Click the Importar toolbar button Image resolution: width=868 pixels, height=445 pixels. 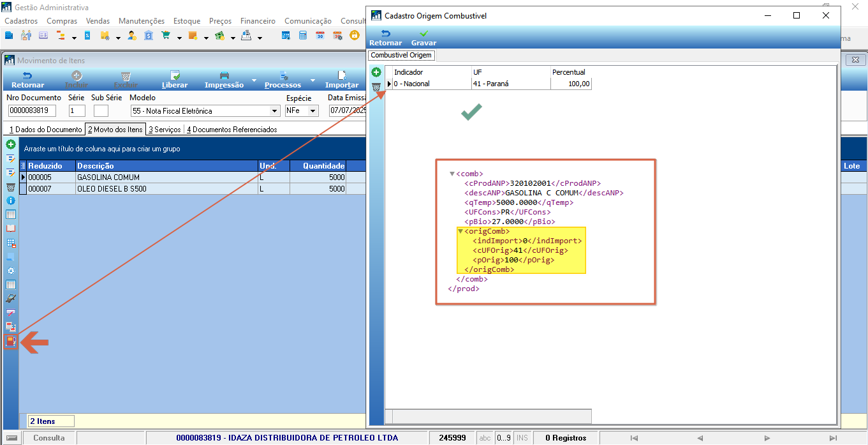[x=342, y=80]
